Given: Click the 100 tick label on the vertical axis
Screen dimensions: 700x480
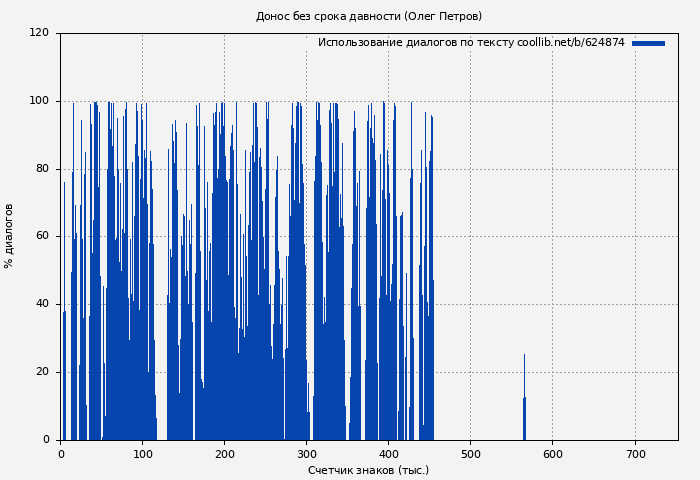Looking at the screenshot, I should click(x=39, y=101).
